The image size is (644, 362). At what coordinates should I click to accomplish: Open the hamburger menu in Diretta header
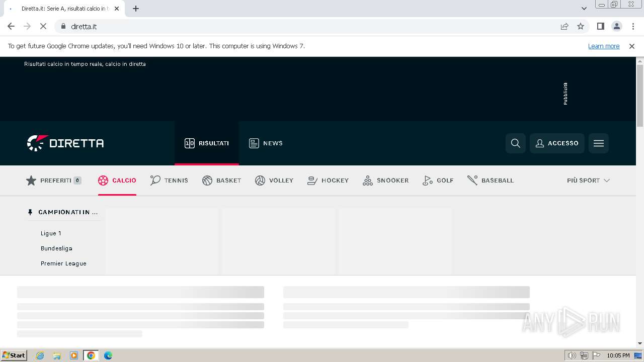point(599,143)
